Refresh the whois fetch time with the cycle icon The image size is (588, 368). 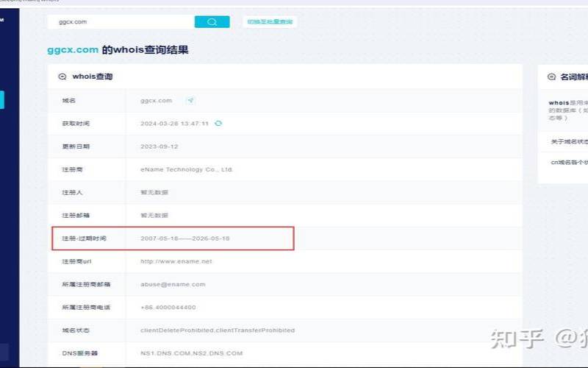[x=218, y=123]
